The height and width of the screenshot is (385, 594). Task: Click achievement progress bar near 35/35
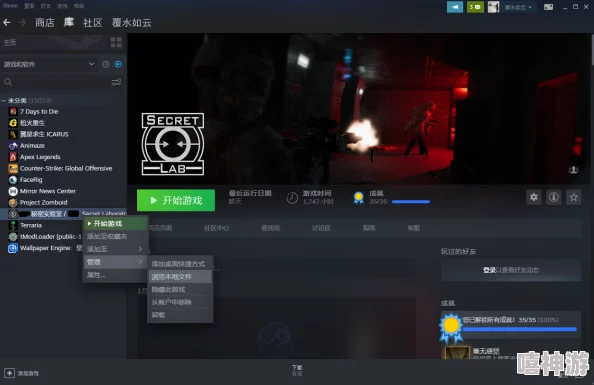tap(411, 202)
